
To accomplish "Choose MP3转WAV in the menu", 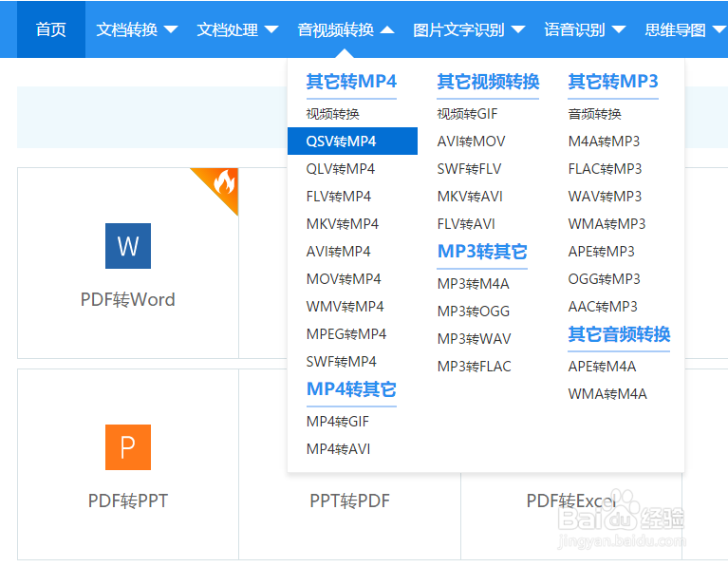I will (474, 339).
